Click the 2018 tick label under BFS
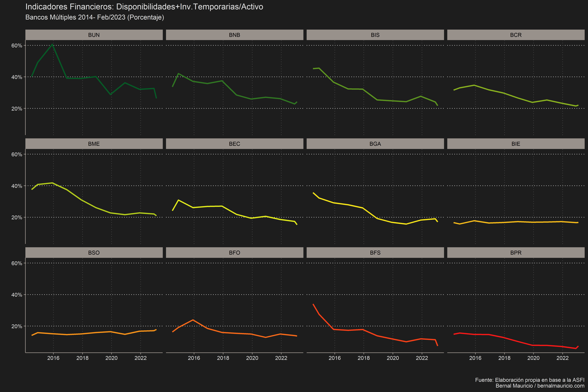 (364, 358)
